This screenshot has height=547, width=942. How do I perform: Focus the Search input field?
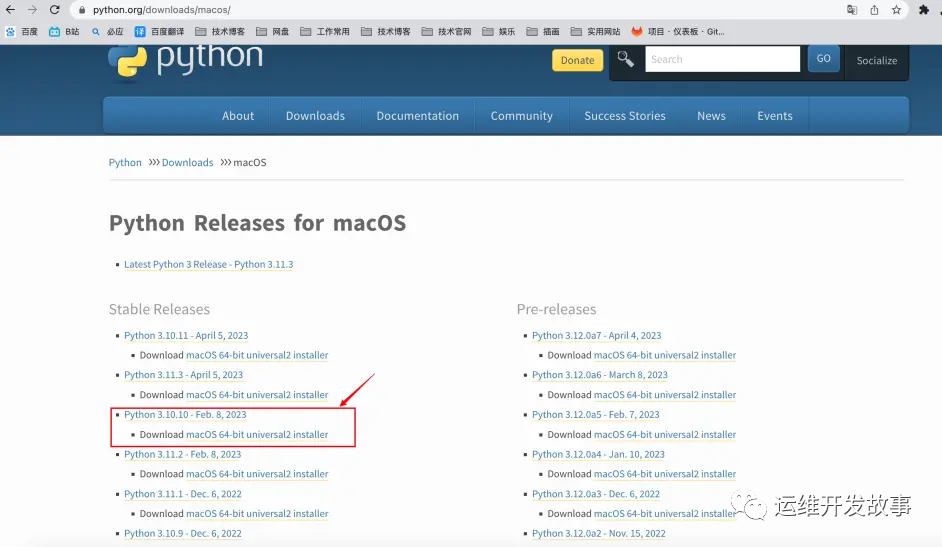point(722,59)
